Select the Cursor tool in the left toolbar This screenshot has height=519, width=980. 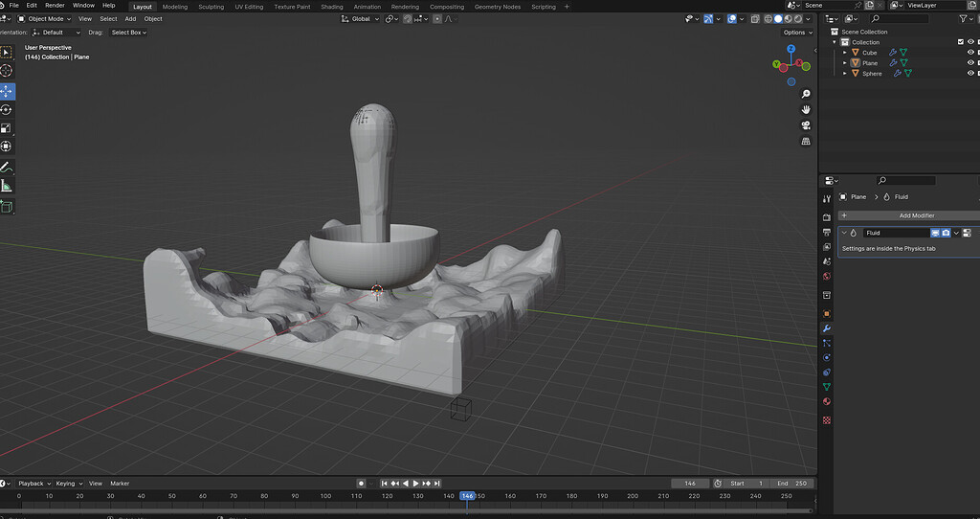tap(7, 71)
